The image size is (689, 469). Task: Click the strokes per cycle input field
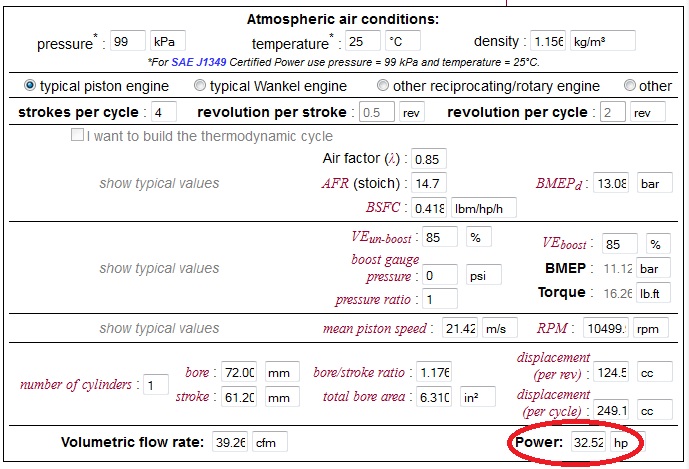[x=164, y=112]
